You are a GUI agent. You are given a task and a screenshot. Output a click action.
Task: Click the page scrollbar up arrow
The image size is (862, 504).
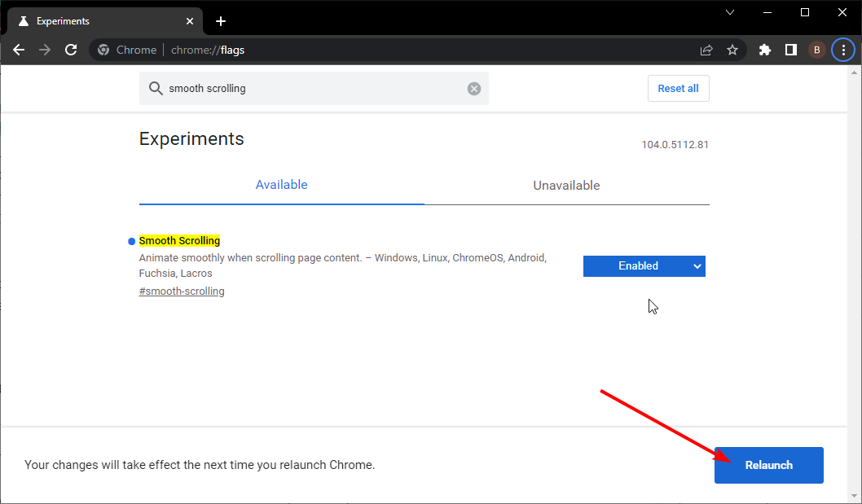[x=855, y=72]
